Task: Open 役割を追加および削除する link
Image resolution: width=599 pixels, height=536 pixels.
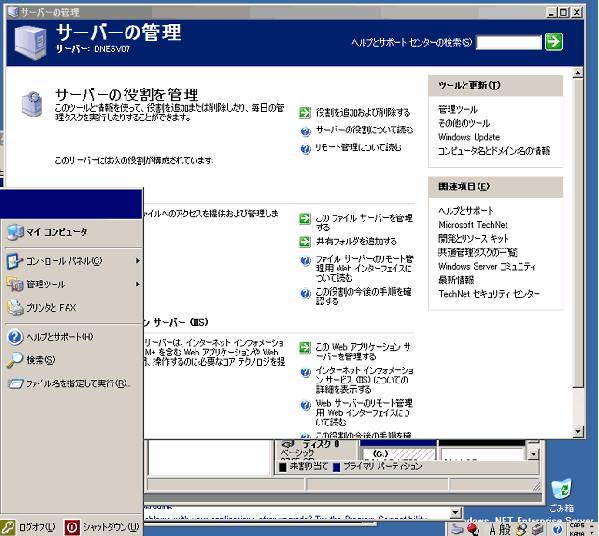Action: tap(363, 112)
